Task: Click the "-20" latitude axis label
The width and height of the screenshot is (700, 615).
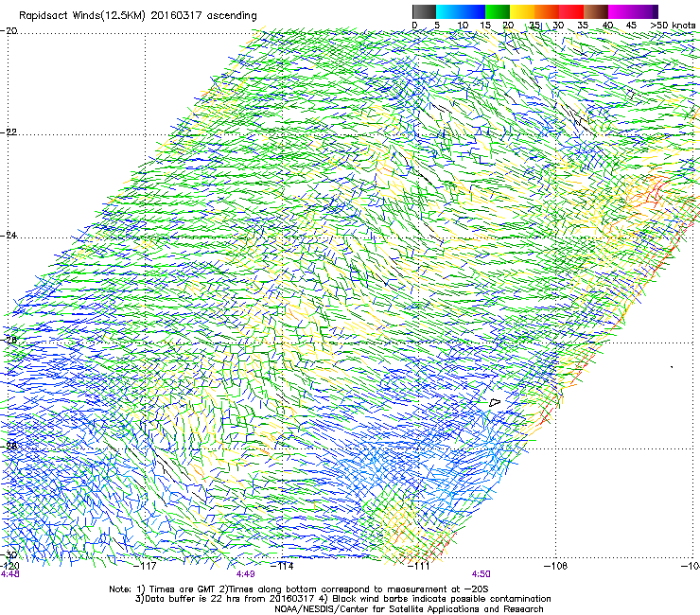Action: (9, 31)
